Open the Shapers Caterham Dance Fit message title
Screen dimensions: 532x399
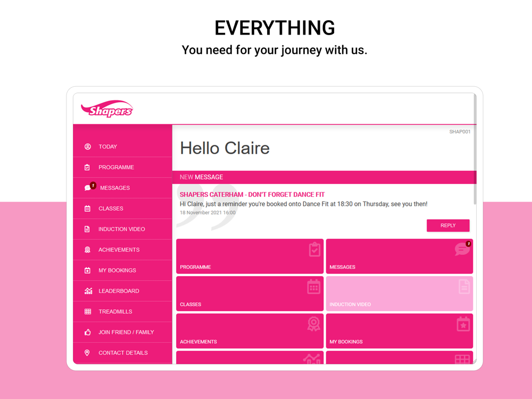point(252,195)
